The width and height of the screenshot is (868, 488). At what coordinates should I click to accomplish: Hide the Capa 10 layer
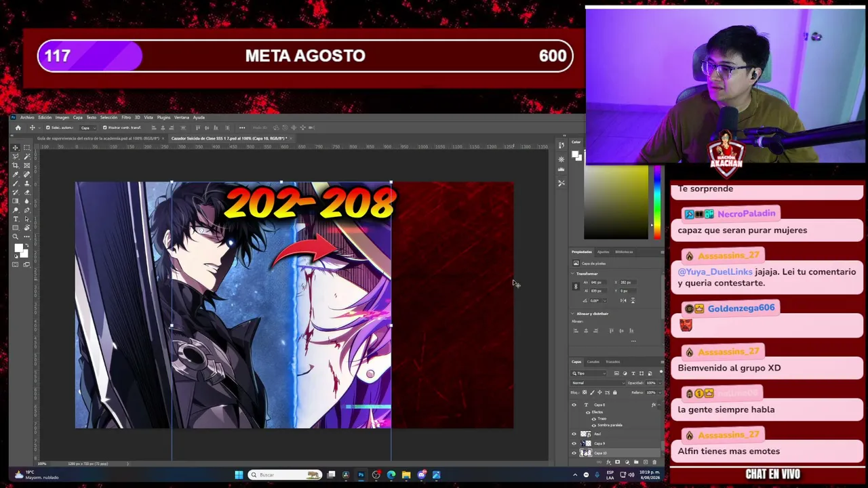pyautogui.click(x=574, y=453)
